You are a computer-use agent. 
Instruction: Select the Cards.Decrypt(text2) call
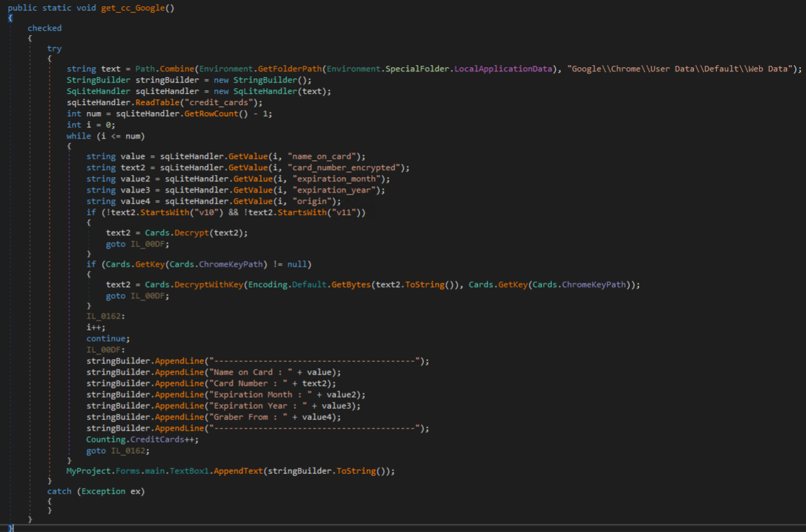pyautogui.click(x=194, y=233)
